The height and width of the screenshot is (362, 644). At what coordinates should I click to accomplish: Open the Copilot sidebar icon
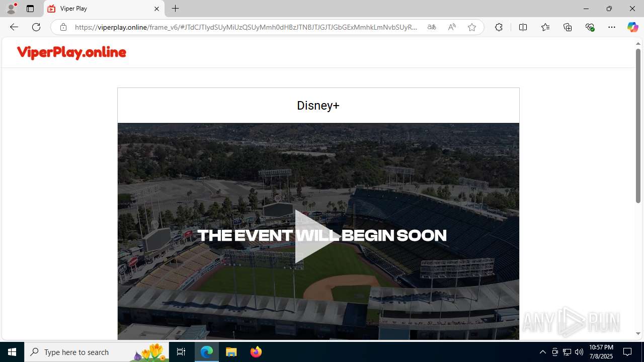[x=632, y=27]
